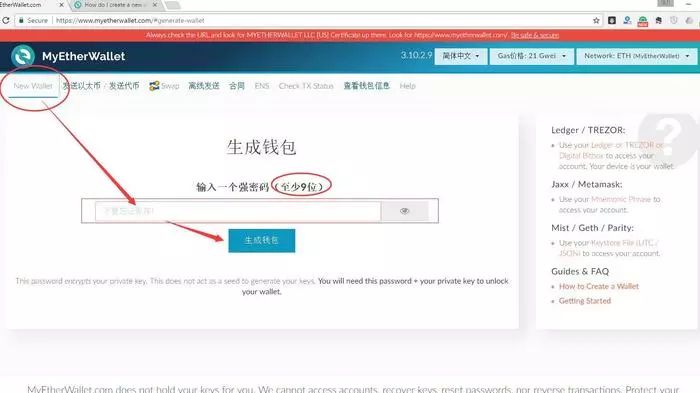Viewport: 700px width, 393px height.
Task: Open the Network ETH dropdown
Action: point(637,56)
